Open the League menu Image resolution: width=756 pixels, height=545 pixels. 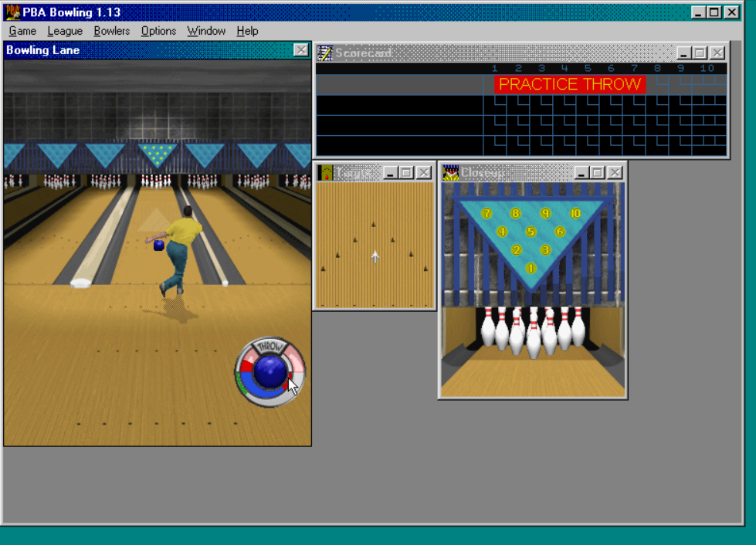pyautogui.click(x=64, y=31)
